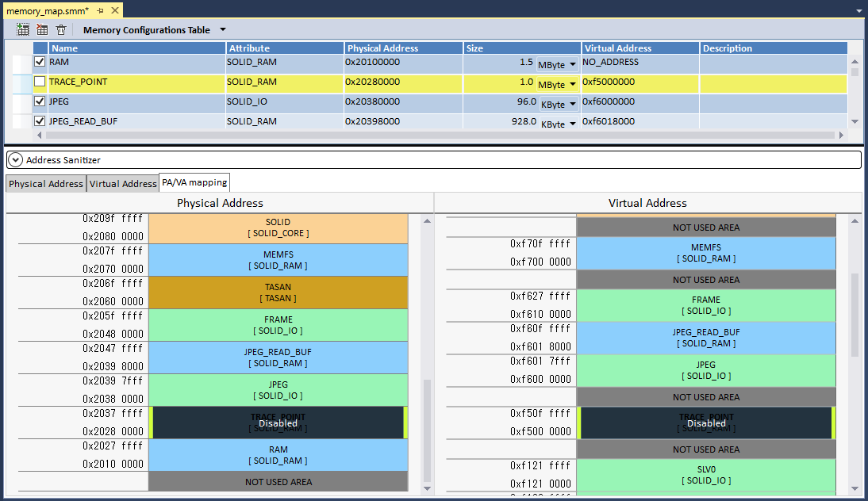Sort table by Name column header
Image resolution: width=868 pixels, height=501 pixels.
136,48
